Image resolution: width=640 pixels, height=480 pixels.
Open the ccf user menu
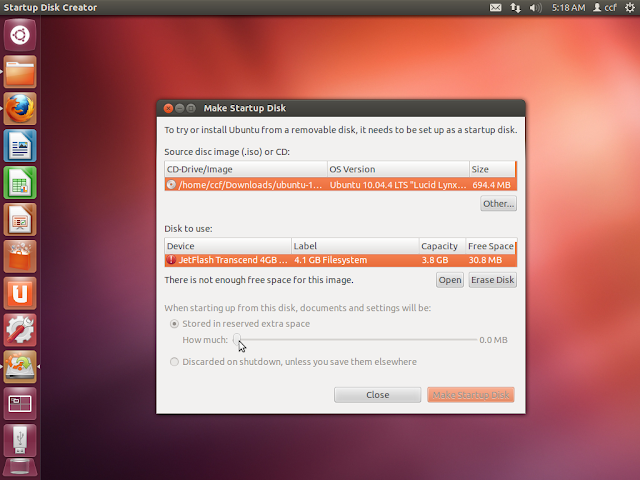605,8
